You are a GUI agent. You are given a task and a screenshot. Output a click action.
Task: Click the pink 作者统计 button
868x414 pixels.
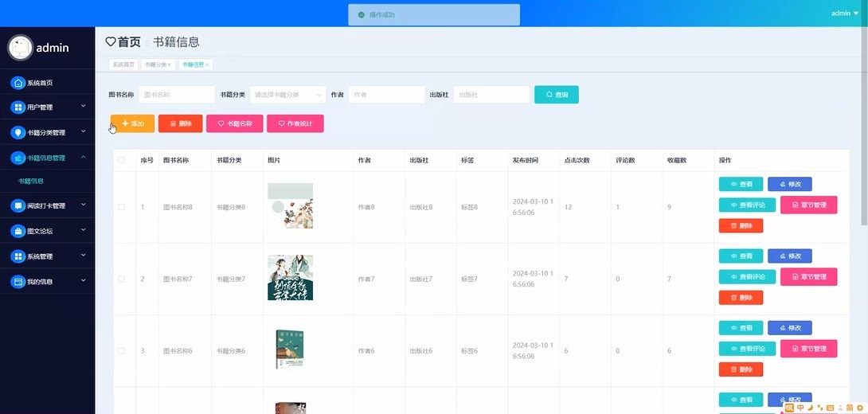295,123
